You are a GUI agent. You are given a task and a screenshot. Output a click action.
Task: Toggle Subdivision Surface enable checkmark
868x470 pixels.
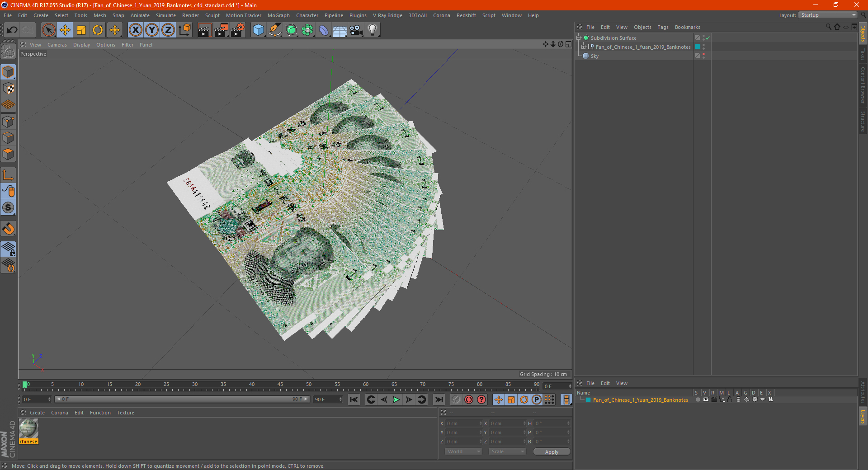[708, 38]
